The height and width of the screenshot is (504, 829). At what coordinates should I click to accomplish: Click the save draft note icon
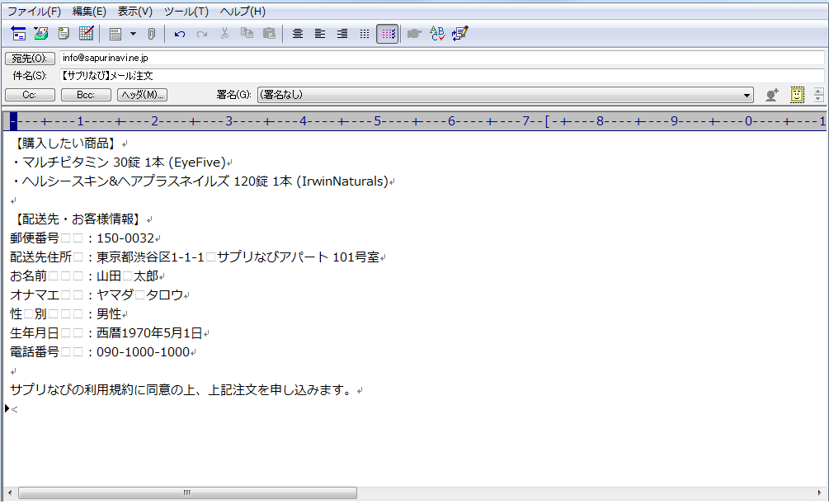point(64,34)
